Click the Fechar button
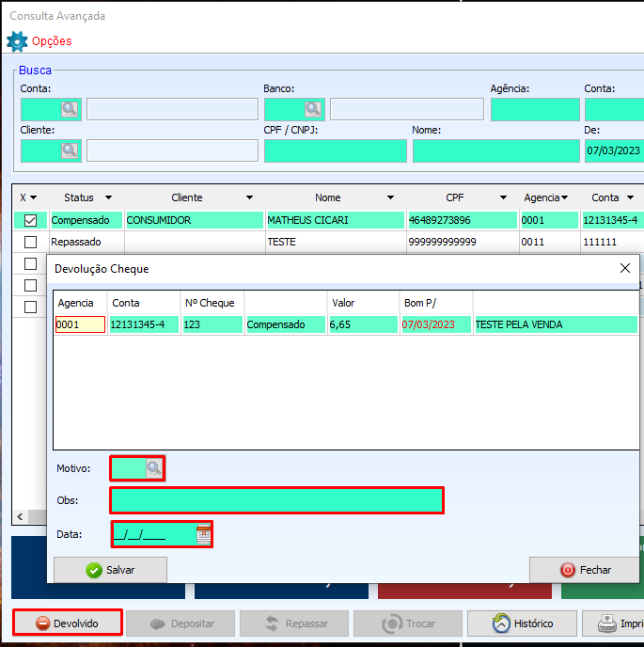644x647 pixels. [x=585, y=570]
